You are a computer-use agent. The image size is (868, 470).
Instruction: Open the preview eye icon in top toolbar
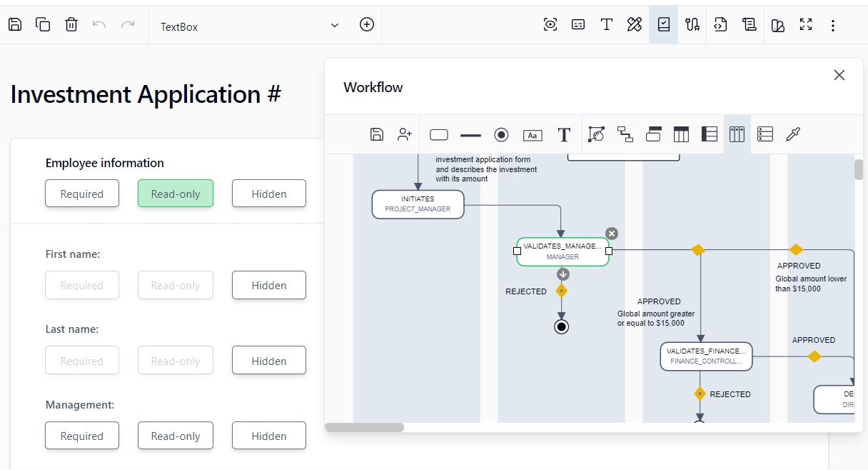(550, 25)
